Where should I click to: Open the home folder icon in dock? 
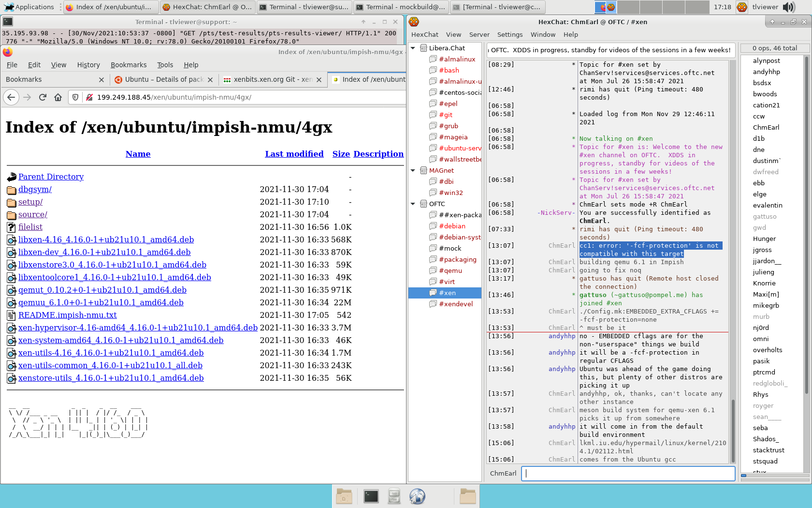(344, 496)
